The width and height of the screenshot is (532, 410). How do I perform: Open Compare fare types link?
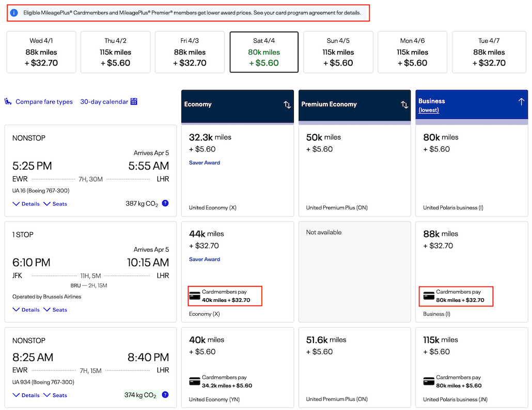click(x=44, y=102)
